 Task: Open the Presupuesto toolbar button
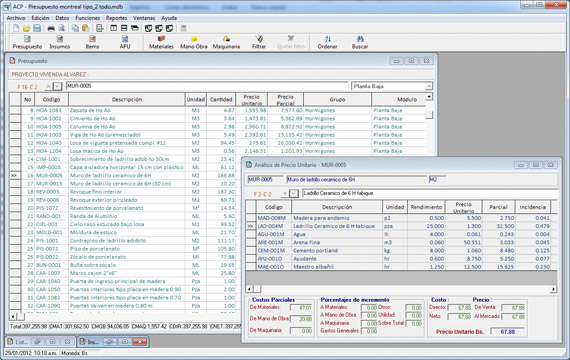27,42
